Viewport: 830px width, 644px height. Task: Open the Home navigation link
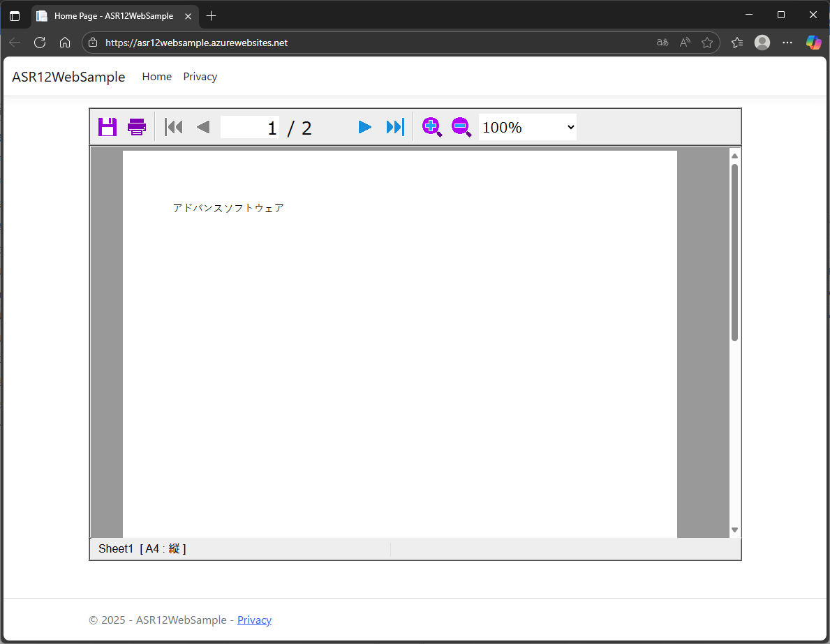click(x=156, y=77)
